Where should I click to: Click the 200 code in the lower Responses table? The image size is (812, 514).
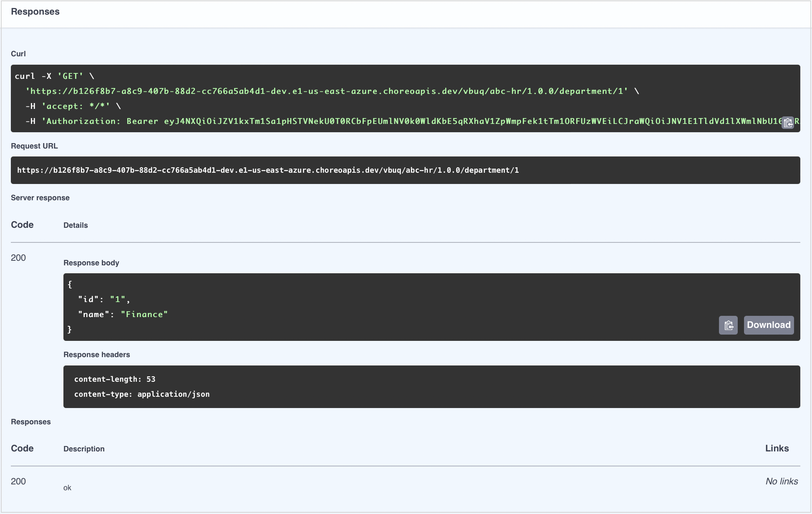[18, 481]
